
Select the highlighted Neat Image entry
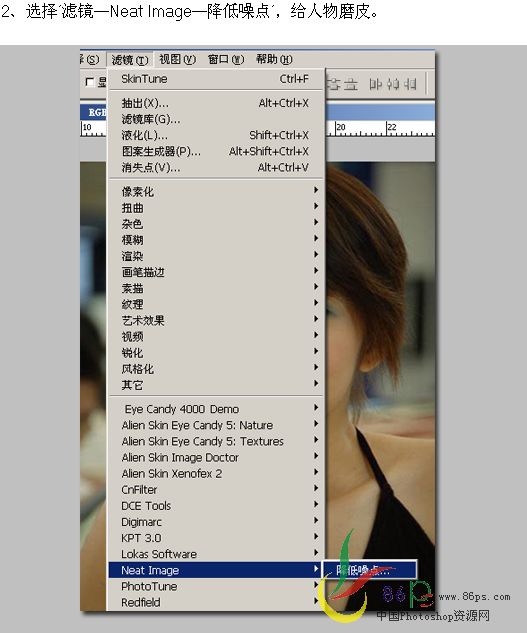coord(215,570)
